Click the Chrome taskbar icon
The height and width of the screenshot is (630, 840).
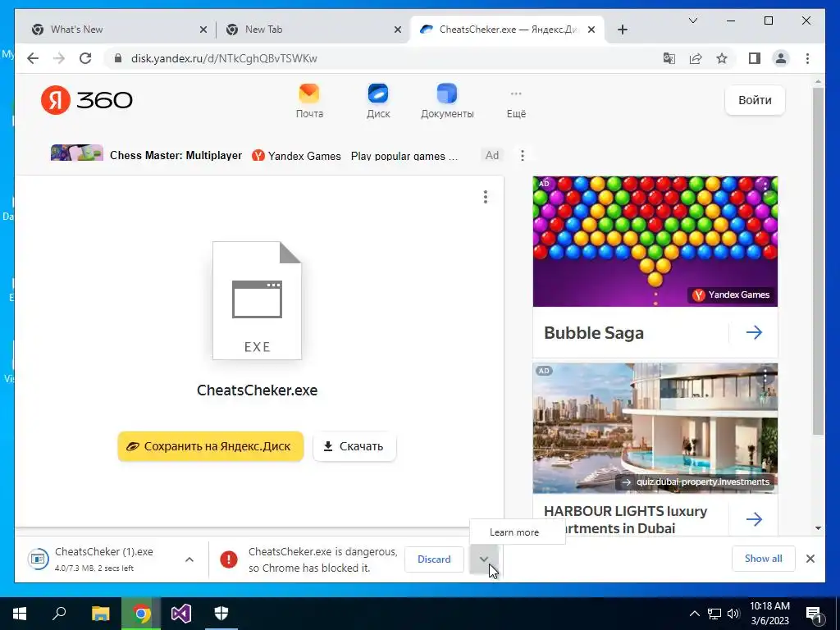141,614
